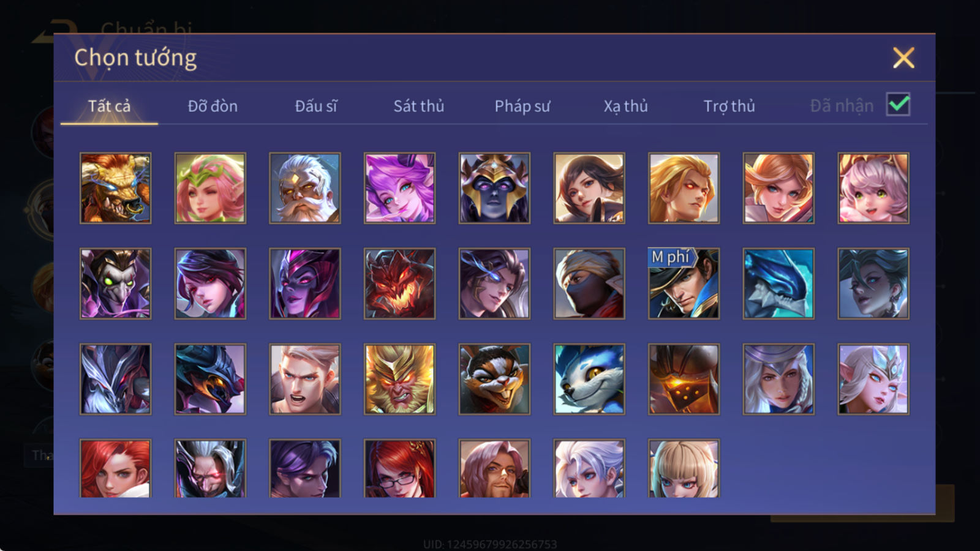Pick the golden monkey king hero

coord(399,379)
